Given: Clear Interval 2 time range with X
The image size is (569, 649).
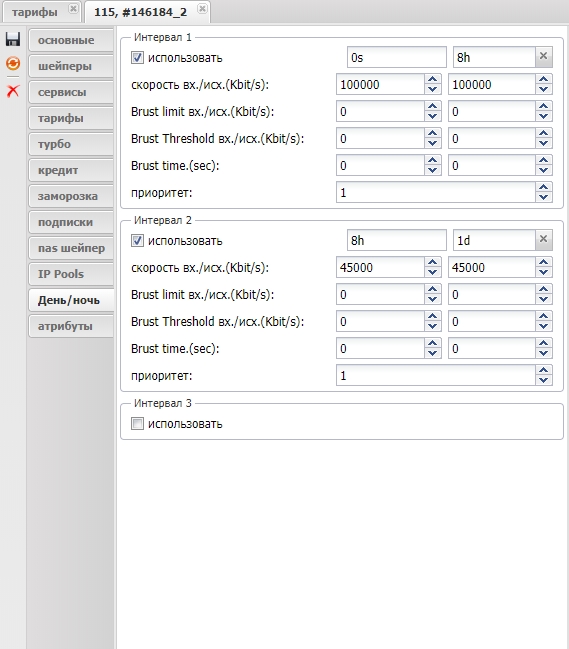Looking at the screenshot, I should tap(543, 239).
